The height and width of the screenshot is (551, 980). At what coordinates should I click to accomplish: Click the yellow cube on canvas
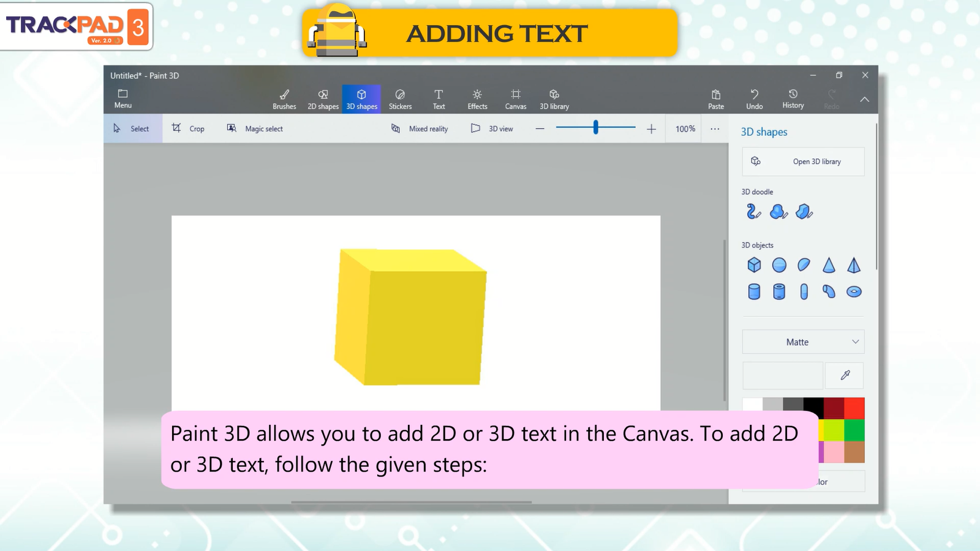coord(410,317)
